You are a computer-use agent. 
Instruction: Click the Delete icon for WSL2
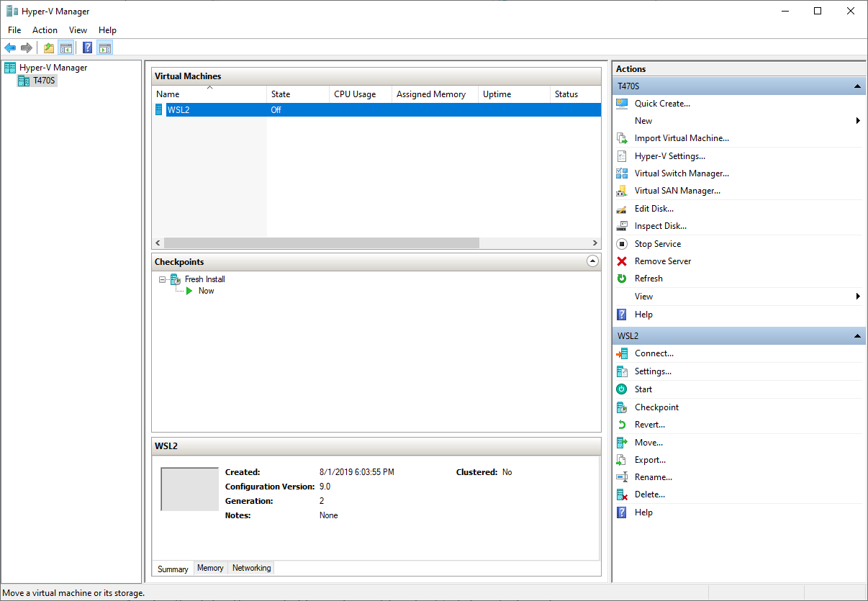[622, 494]
